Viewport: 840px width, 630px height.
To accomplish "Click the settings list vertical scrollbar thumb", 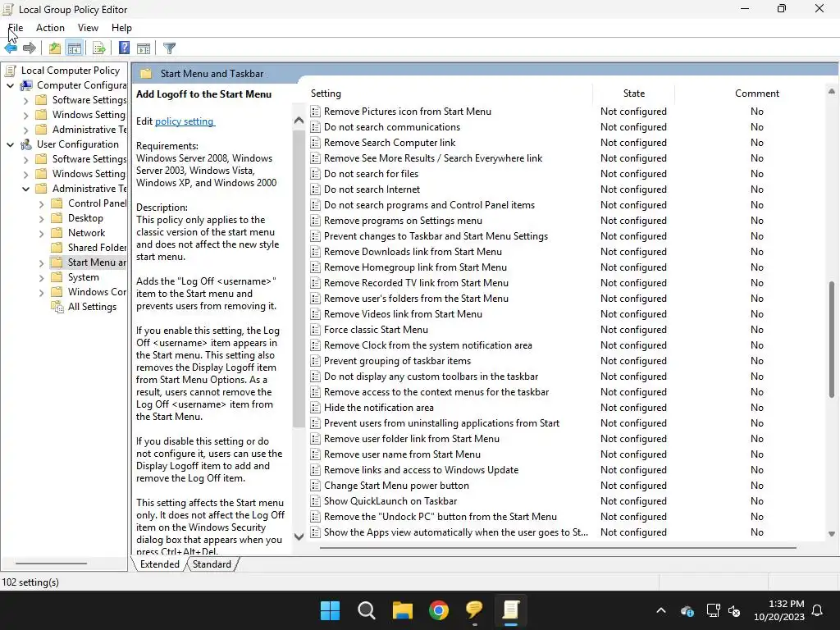I will 832,340.
